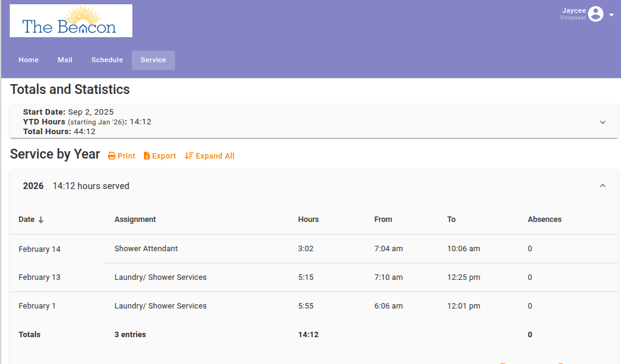The width and height of the screenshot is (621, 364).
Task: Click the 5:55 hours value
Action: [306, 306]
